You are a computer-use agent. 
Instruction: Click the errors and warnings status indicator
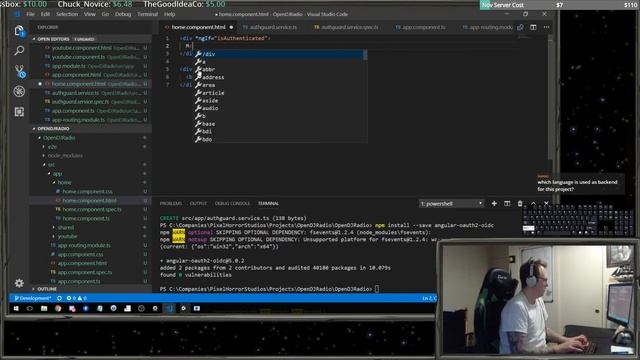tap(76, 298)
